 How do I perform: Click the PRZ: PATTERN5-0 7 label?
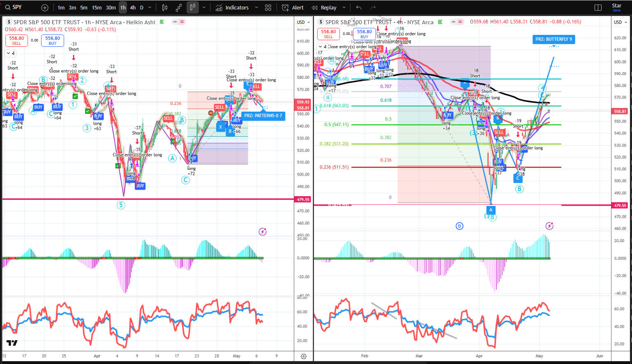(x=263, y=116)
